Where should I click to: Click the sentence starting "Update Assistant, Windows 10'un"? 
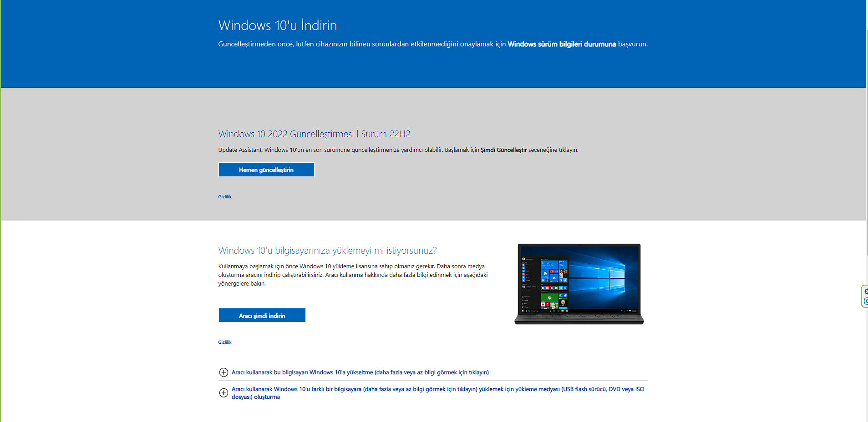pos(398,150)
